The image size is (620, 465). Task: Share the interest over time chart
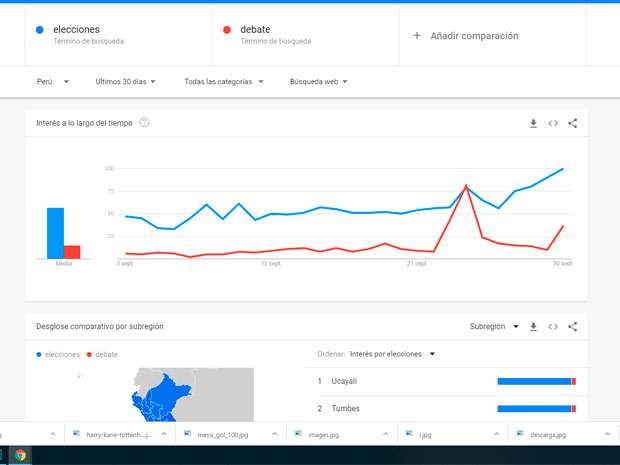coord(573,123)
